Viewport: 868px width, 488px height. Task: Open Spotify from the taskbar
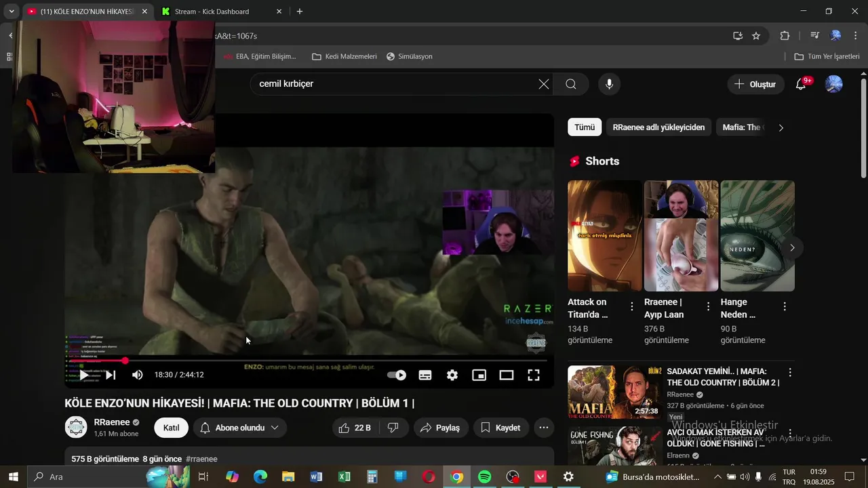pyautogui.click(x=484, y=477)
